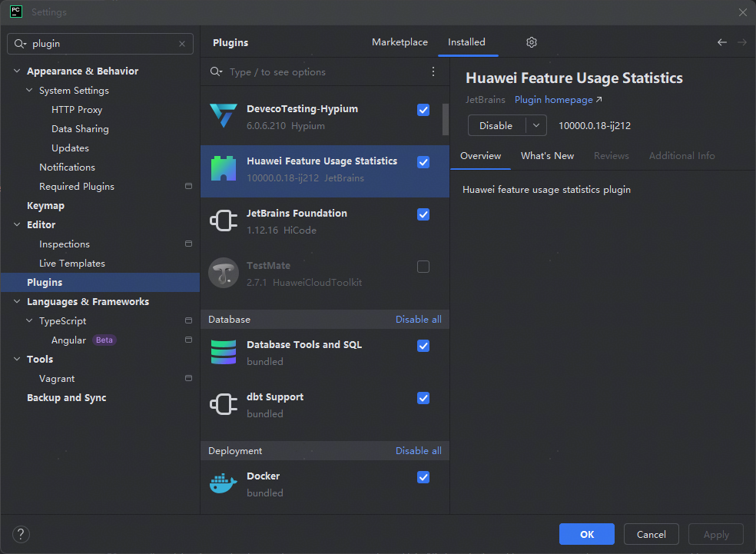Click the plugins settings gear icon
756x554 pixels.
[x=532, y=42]
